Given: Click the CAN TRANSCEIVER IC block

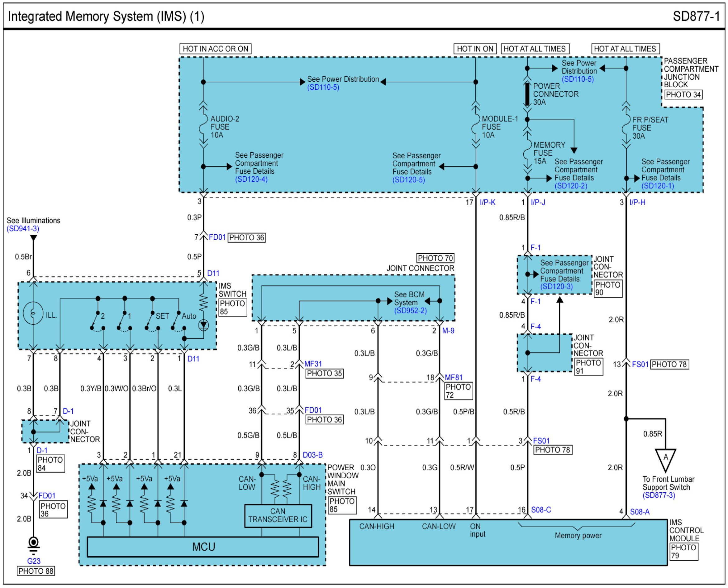Looking at the screenshot, I should click(278, 515).
